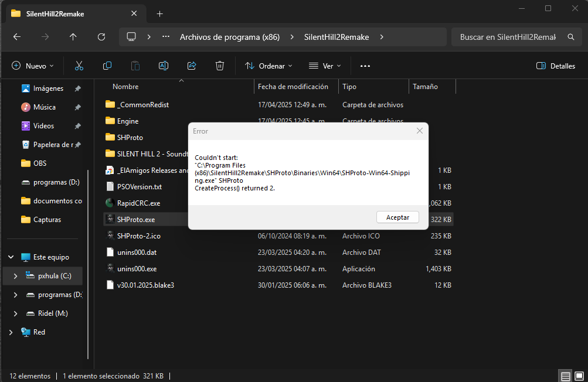This screenshot has height=382, width=588.
Task: Expand the pxhula (C:) drive node
Action: point(15,276)
